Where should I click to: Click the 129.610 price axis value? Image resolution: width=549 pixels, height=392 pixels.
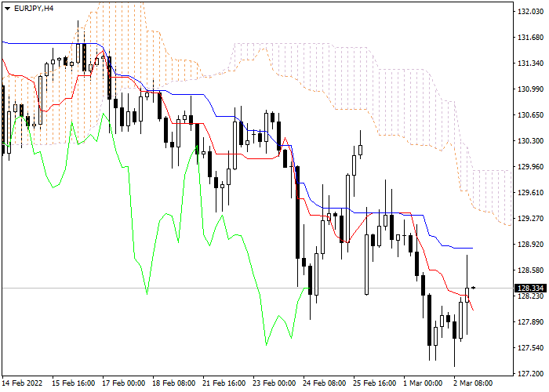pos(530,193)
